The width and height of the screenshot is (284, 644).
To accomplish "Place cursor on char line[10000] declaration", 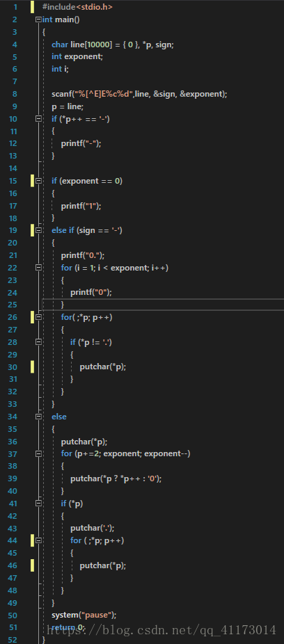I will tap(113, 45).
